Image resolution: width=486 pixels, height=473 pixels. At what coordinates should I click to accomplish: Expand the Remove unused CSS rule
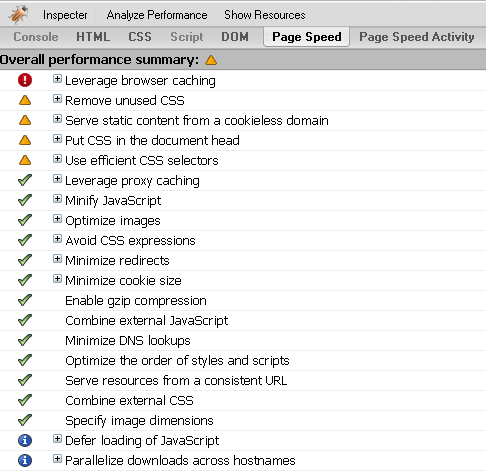(x=57, y=99)
